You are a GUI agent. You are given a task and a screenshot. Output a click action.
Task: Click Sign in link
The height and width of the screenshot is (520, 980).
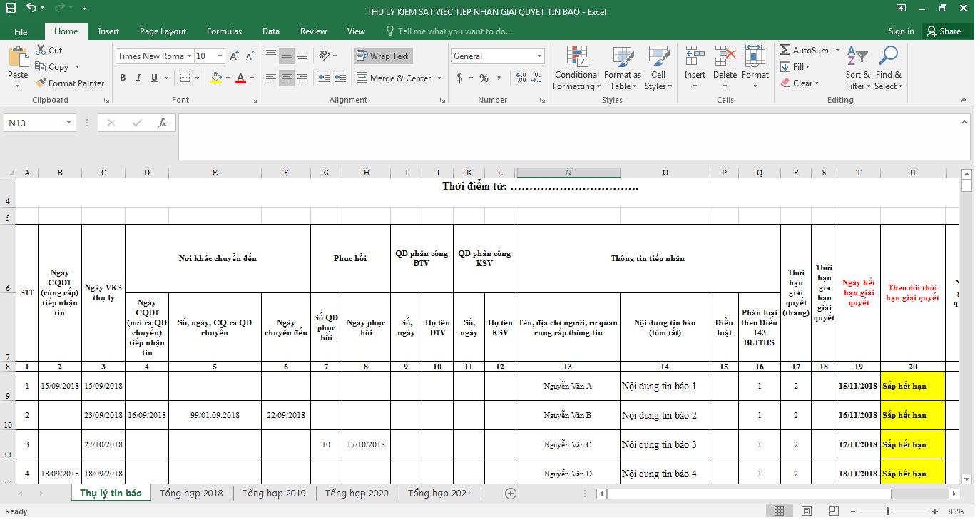[x=901, y=31]
